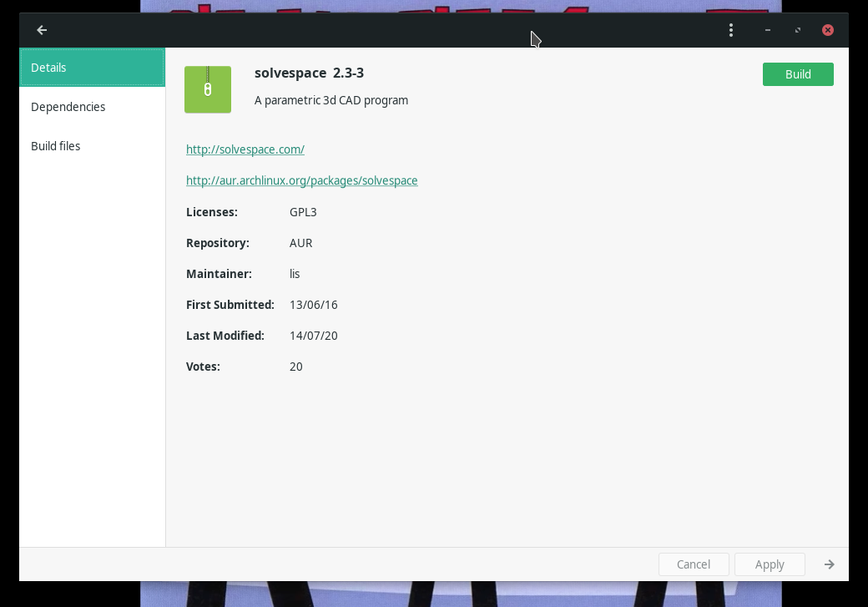The width and height of the screenshot is (868, 607).
Task: Switch to the Dependencies tab
Action: coord(93,107)
